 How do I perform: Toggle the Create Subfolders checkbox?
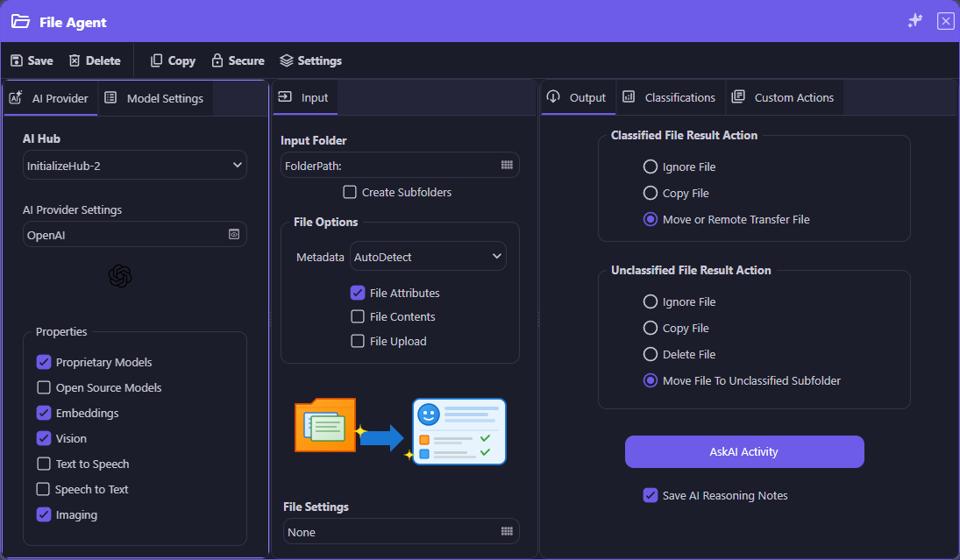click(x=350, y=192)
